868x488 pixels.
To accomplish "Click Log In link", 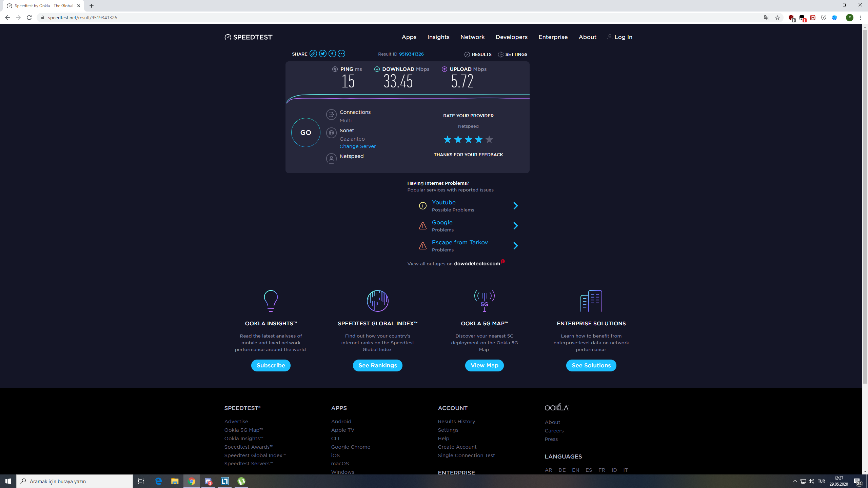I will 619,37.
